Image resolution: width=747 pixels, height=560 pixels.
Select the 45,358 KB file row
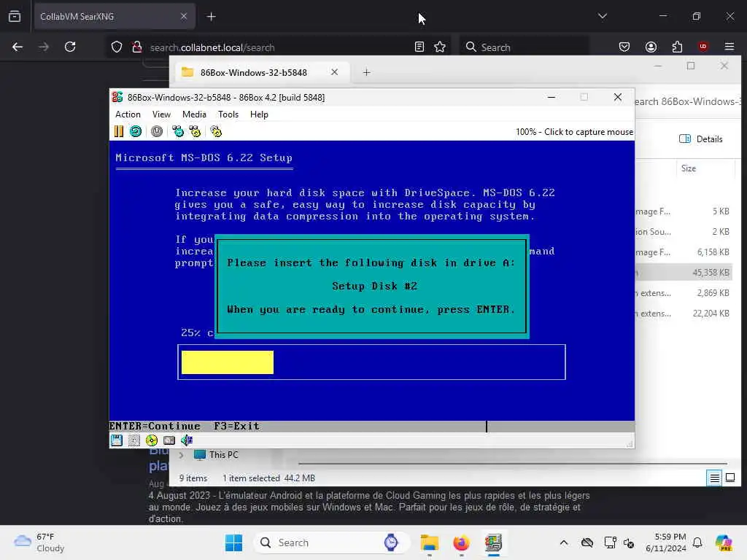683,273
